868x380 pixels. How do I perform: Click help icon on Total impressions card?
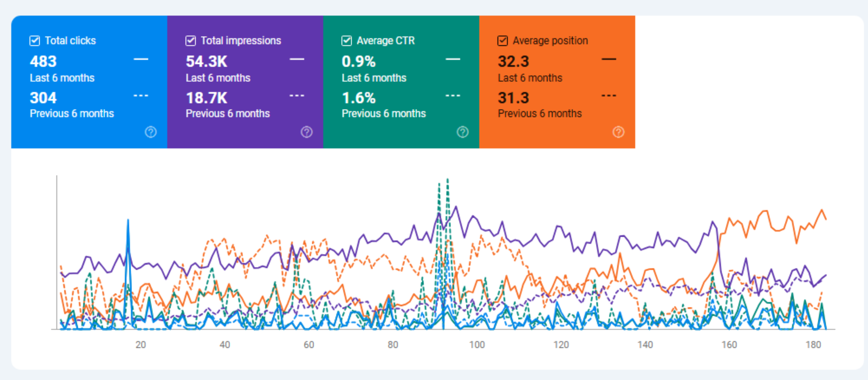point(307,132)
